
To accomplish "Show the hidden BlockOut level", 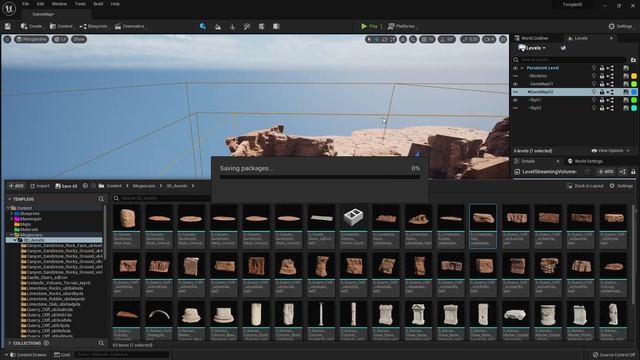I will (x=516, y=76).
